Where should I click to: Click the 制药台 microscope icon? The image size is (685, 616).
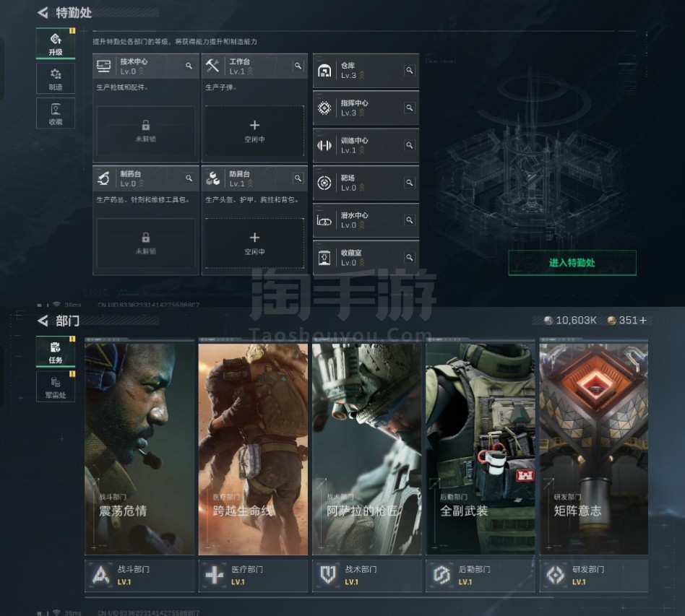(104, 178)
